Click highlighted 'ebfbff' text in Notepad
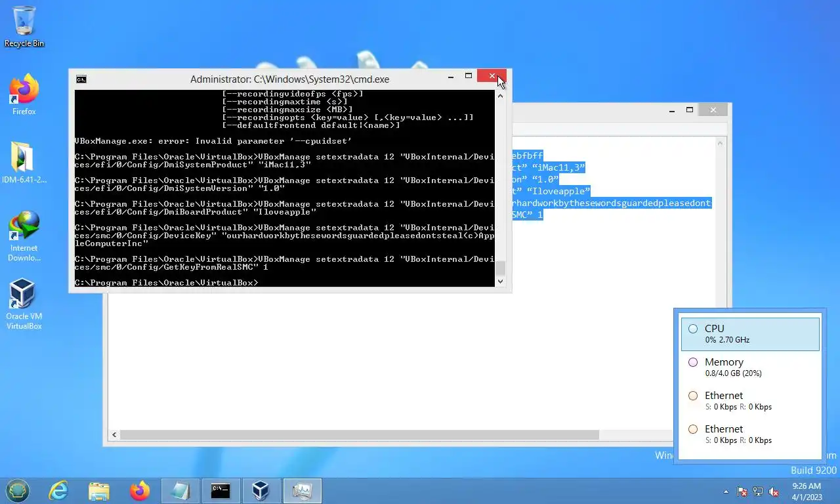 [528, 156]
